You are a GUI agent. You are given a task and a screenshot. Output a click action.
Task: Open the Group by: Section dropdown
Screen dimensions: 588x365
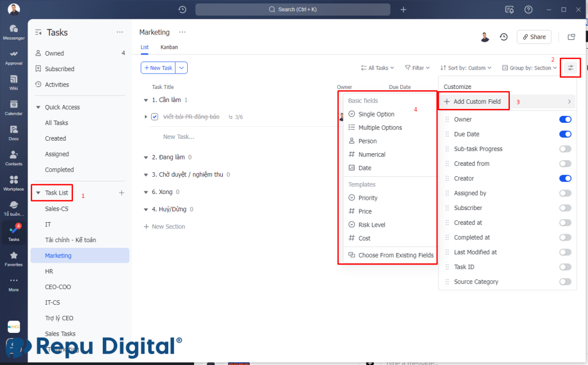529,68
